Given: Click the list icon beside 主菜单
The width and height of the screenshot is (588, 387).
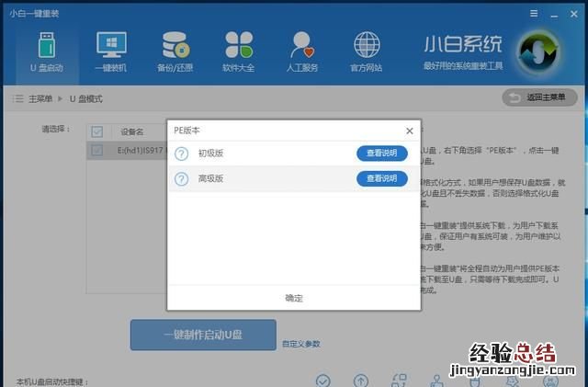Looking at the screenshot, I should [17, 98].
